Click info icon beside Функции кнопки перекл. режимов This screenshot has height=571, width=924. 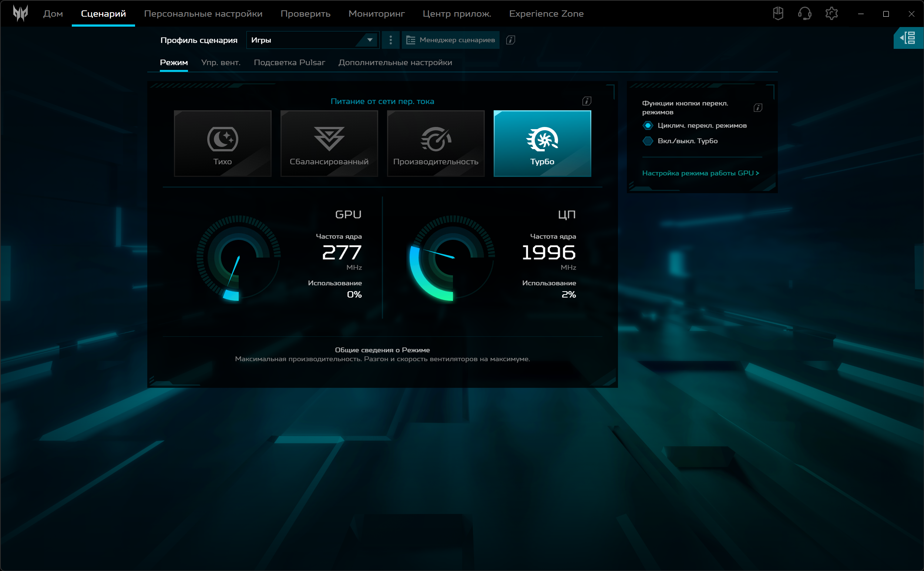757,108
